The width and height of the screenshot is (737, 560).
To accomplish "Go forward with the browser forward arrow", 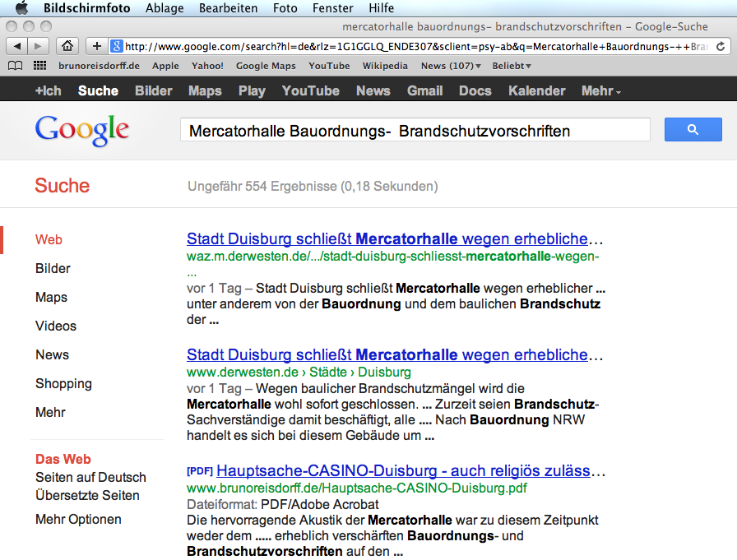I will [38, 46].
